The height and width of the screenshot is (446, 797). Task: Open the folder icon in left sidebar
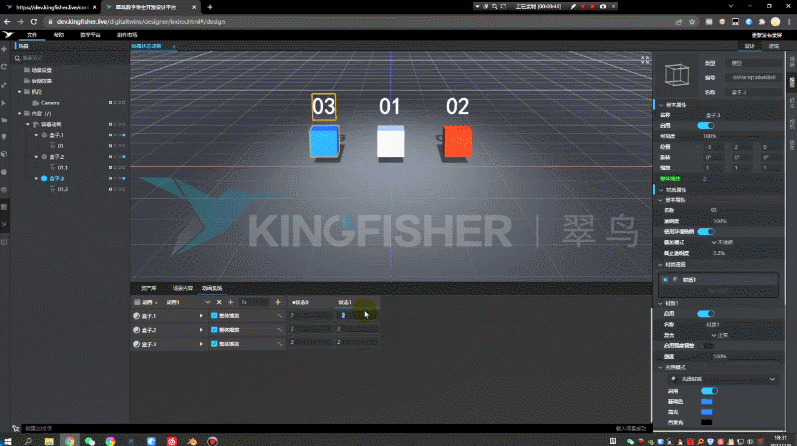point(4,120)
